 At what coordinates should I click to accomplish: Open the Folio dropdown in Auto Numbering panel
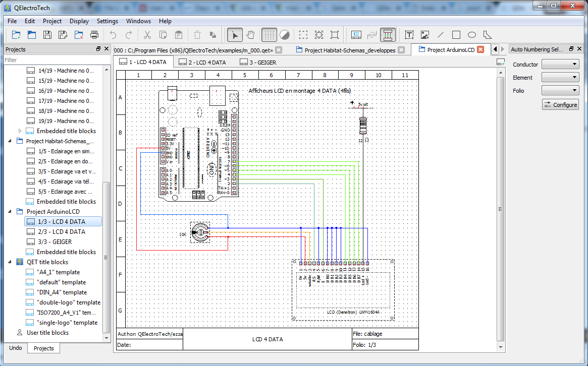click(560, 90)
